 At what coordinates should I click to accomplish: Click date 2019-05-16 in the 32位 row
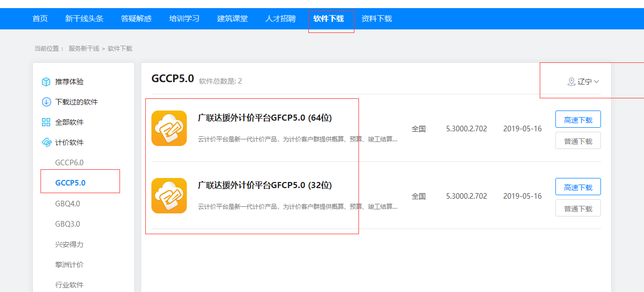pos(522,196)
